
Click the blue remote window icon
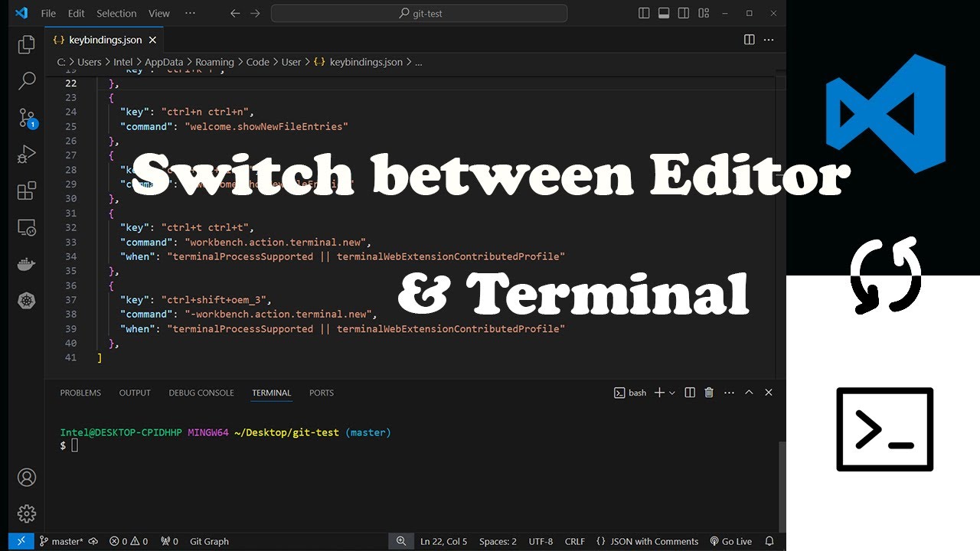click(x=21, y=541)
